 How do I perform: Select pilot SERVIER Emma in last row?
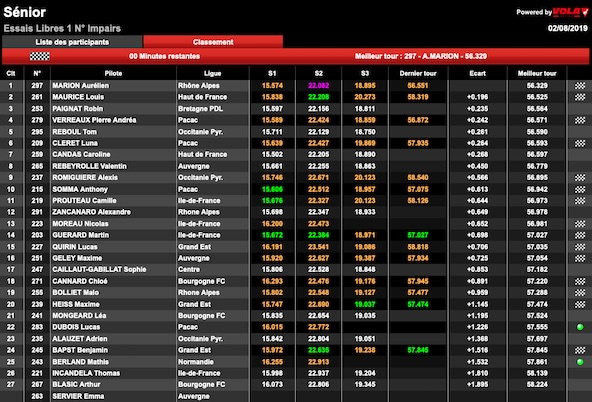(x=78, y=396)
